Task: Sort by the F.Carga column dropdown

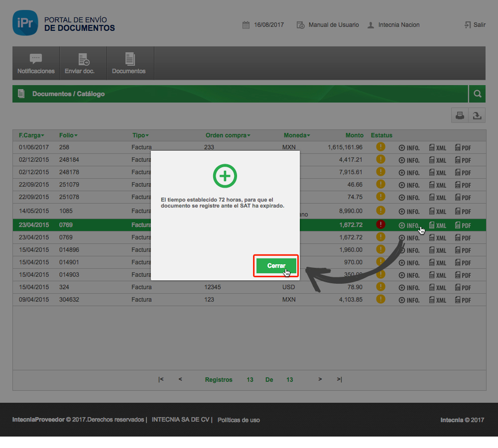Action: coord(31,135)
